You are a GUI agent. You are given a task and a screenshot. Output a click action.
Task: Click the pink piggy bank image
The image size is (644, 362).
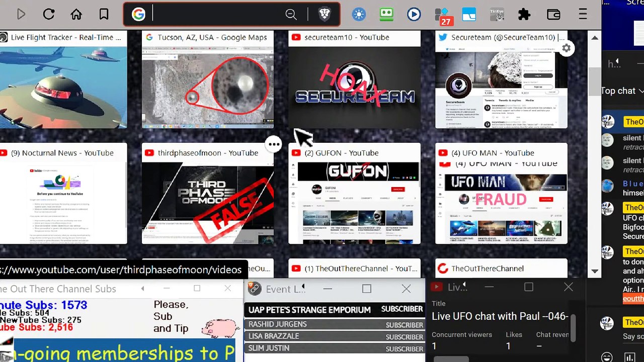click(x=220, y=328)
